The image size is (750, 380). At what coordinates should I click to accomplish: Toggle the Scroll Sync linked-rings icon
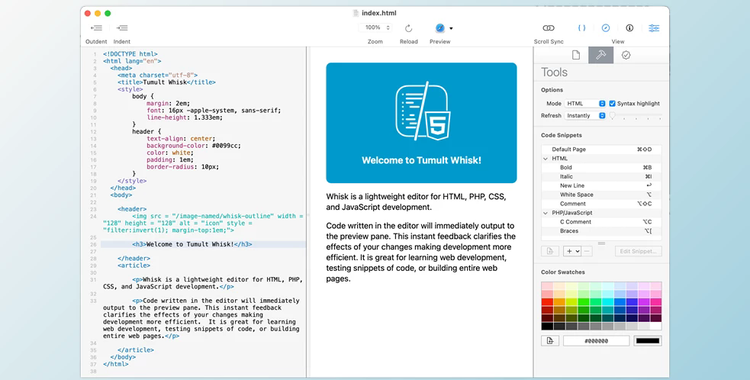(549, 28)
